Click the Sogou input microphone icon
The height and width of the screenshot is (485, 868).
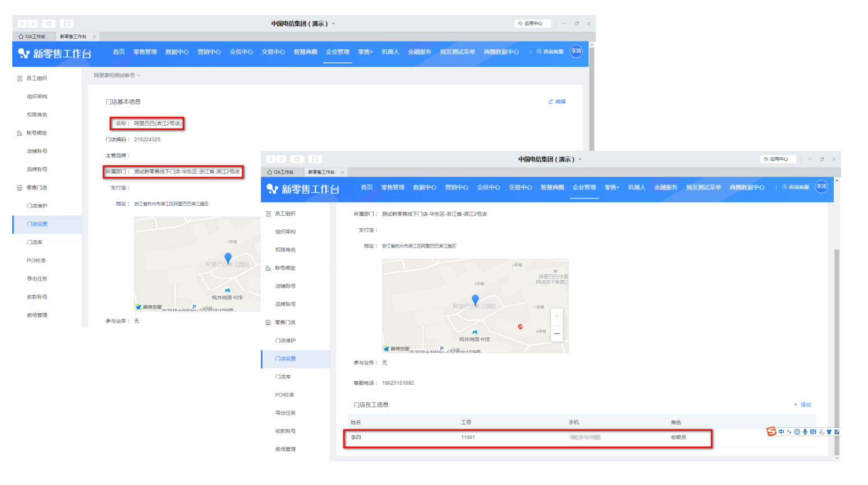pyautogui.click(x=805, y=432)
